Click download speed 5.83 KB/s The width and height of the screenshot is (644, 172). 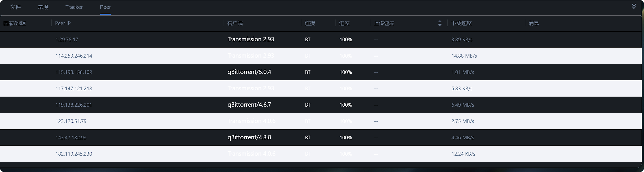click(x=462, y=89)
